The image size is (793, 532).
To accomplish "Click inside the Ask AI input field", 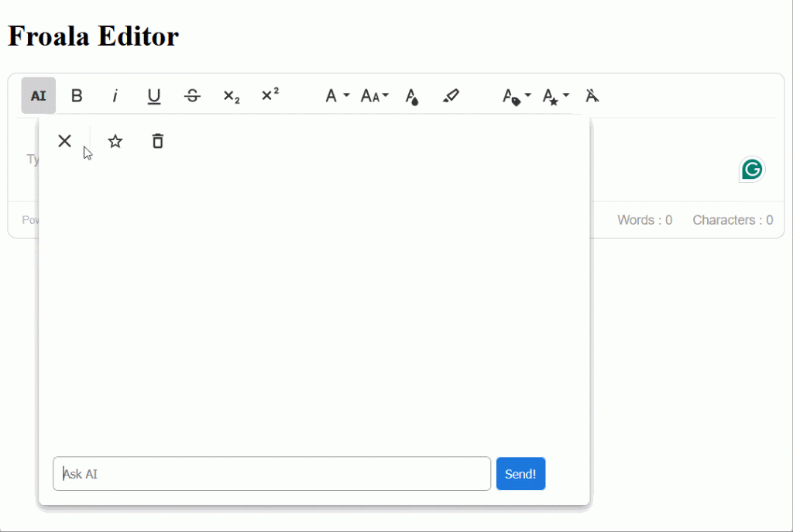I will 271,473.
